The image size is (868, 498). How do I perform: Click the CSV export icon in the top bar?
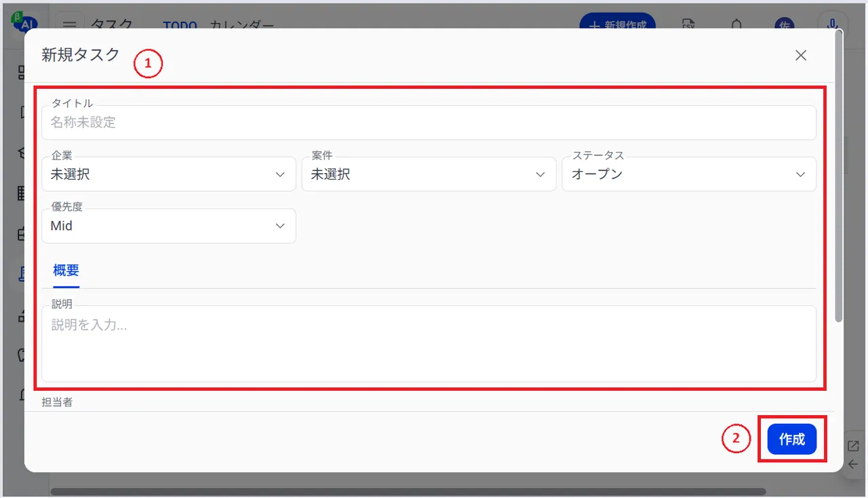(x=688, y=24)
